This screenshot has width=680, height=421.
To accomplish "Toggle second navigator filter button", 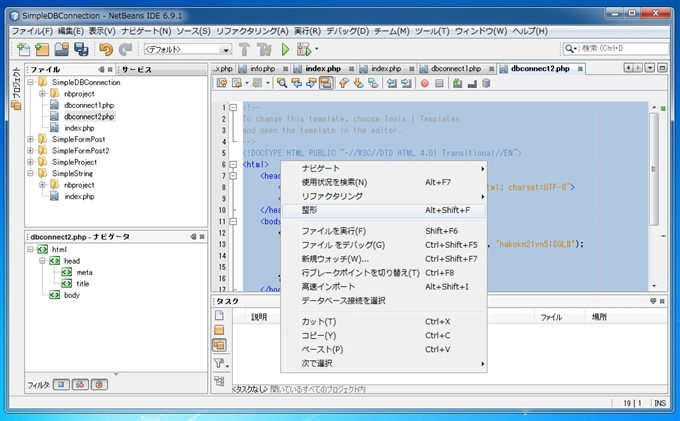I will tap(80, 385).
